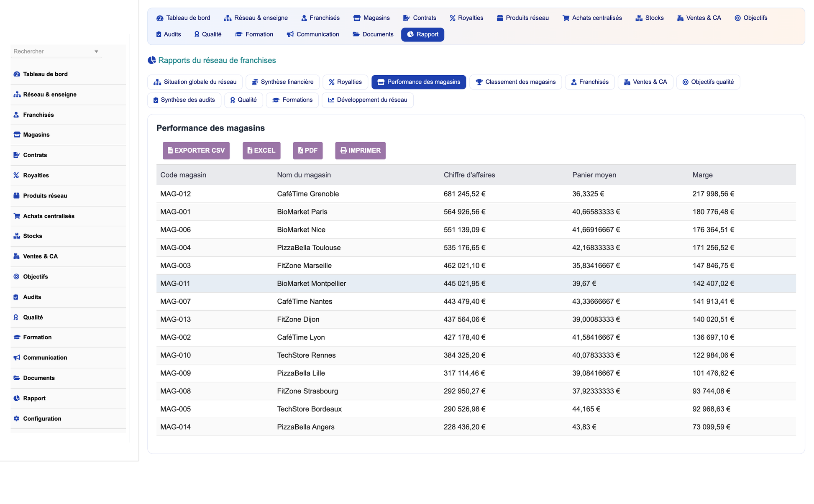Switch to Objectifs qualité report tab
The width and height of the screenshot is (814, 504).
coord(708,82)
